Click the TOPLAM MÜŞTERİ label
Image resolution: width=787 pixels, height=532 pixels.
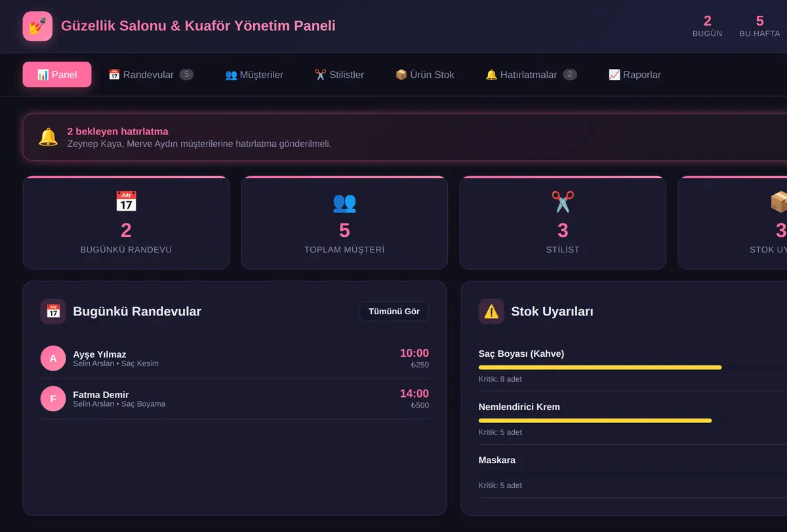pyautogui.click(x=344, y=250)
